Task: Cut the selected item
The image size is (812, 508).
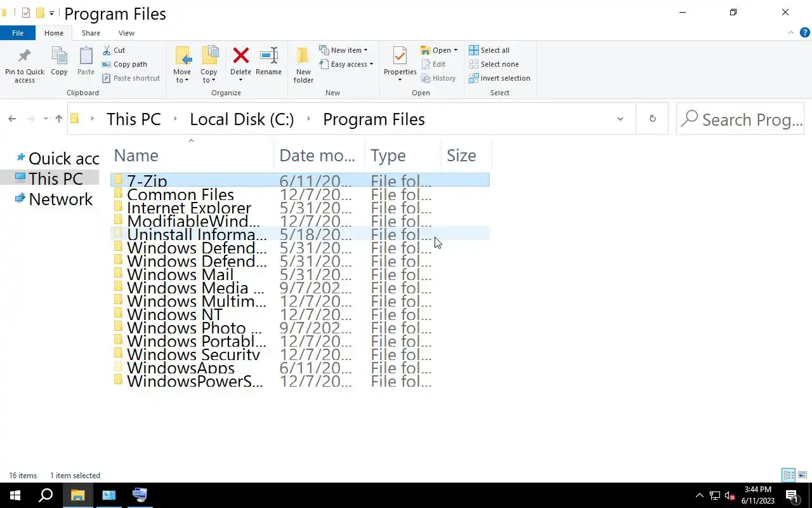Action: click(x=114, y=50)
